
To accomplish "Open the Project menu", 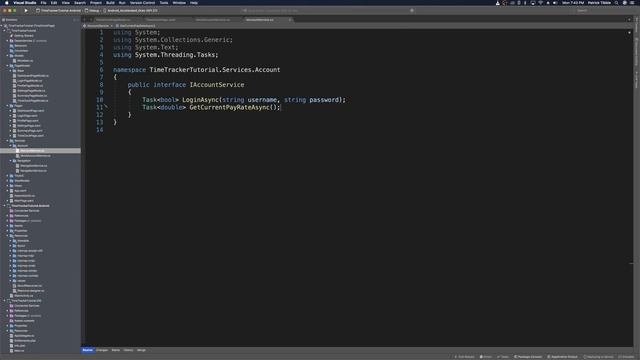I will click(96, 2).
